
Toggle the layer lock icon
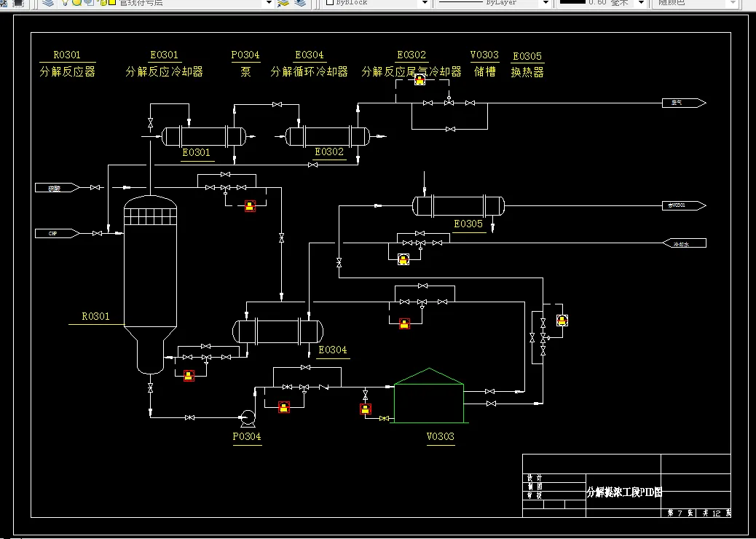(x=103, y=2)
